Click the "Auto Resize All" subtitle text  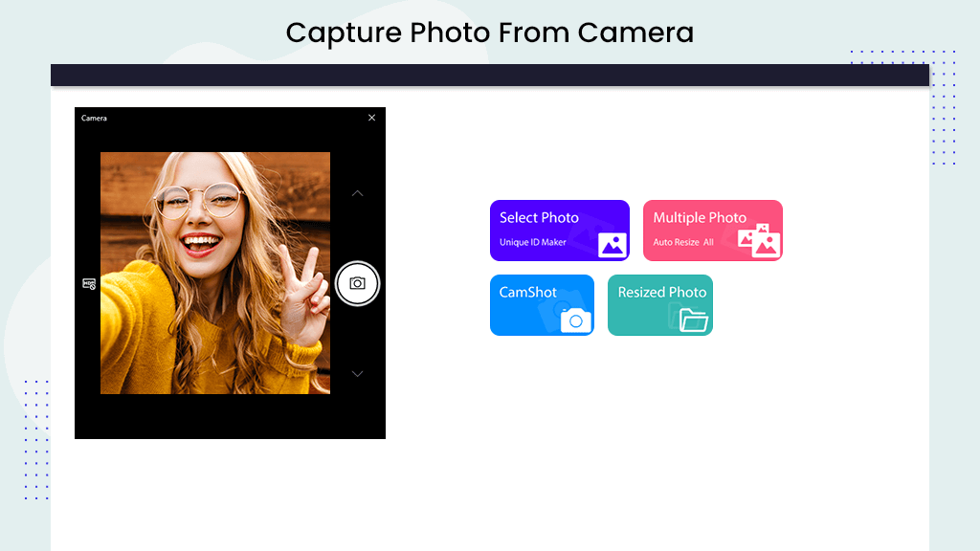[x=683, y=242]
